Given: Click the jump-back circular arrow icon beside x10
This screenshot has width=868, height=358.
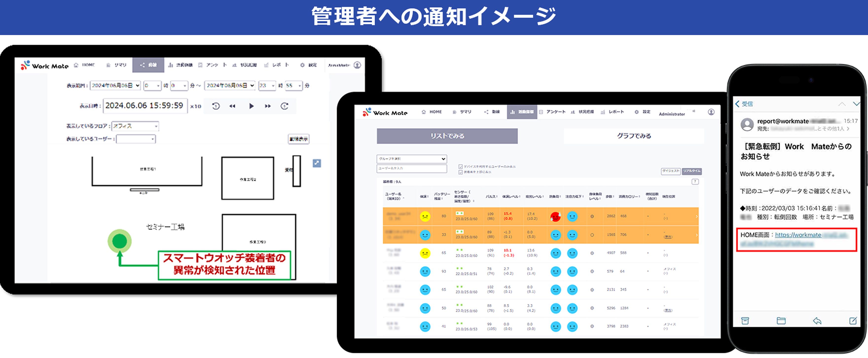Looking at the screenshot, I should tap(216, 106).
